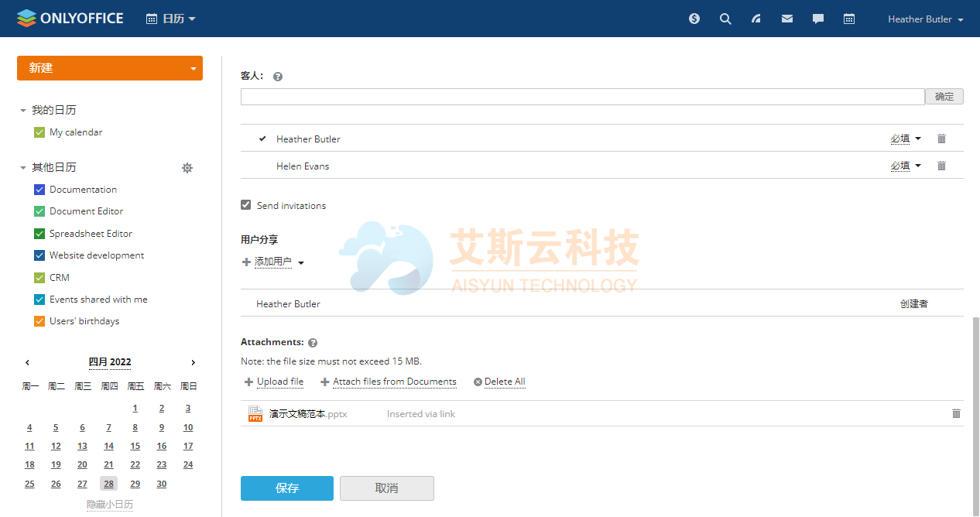The height and width of the screenshot is (517, 980).
Task: Click Attach files from Documents link
Action: 394,382
